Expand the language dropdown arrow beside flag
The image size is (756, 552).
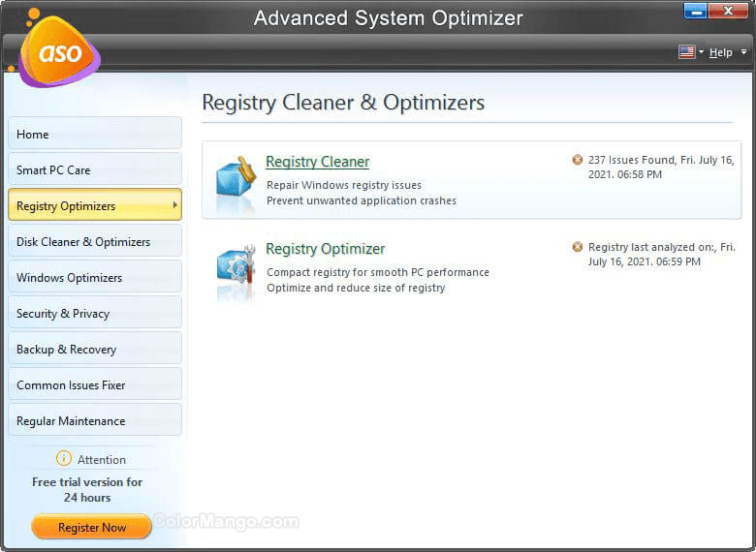click(701, 52)
